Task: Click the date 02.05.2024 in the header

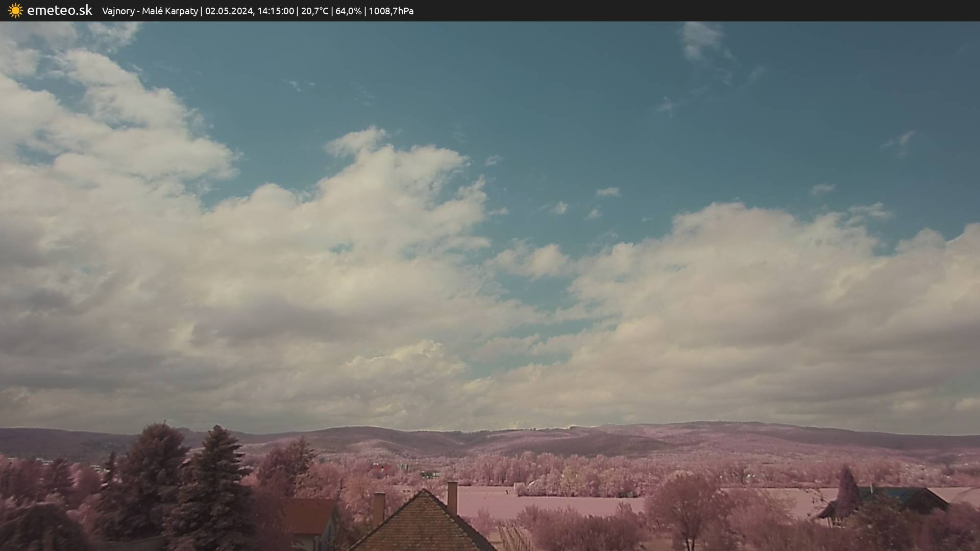Action: [229, 11]
